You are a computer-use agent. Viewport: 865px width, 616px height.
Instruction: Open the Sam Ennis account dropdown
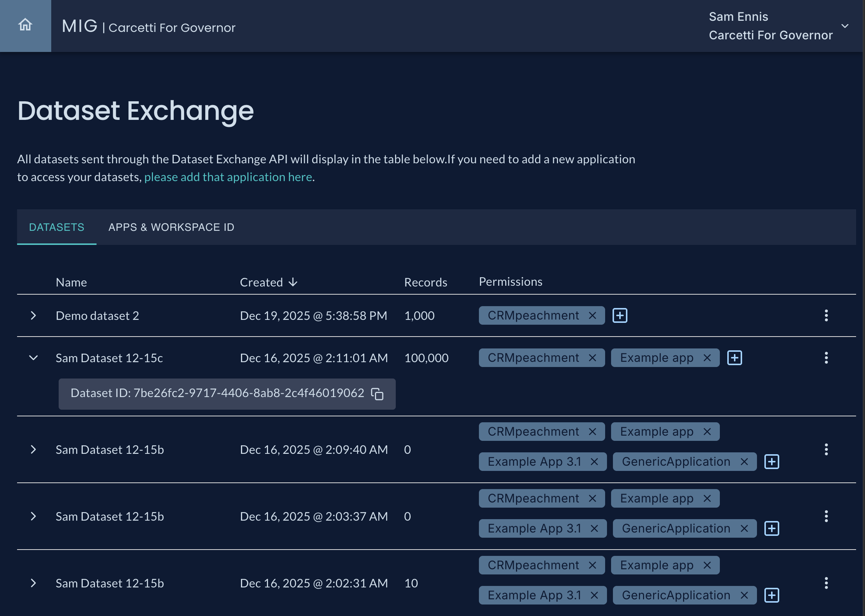click(845, 26)
